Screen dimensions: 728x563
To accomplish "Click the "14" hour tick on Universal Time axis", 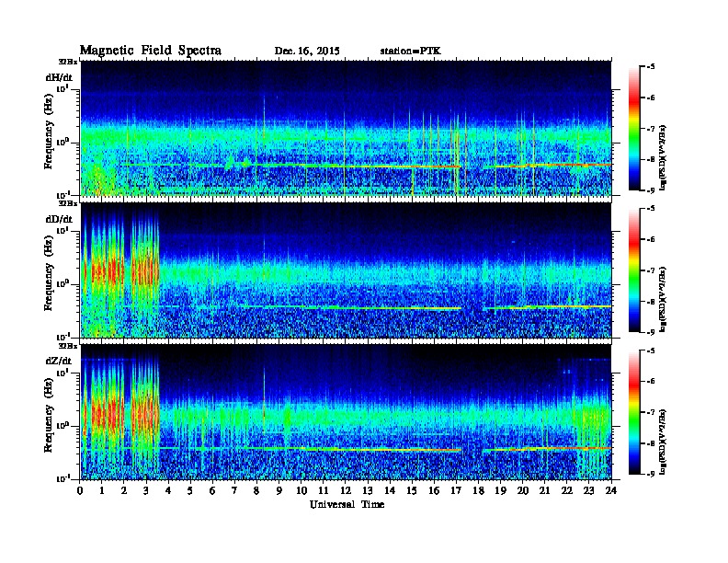I will point(390,490).
